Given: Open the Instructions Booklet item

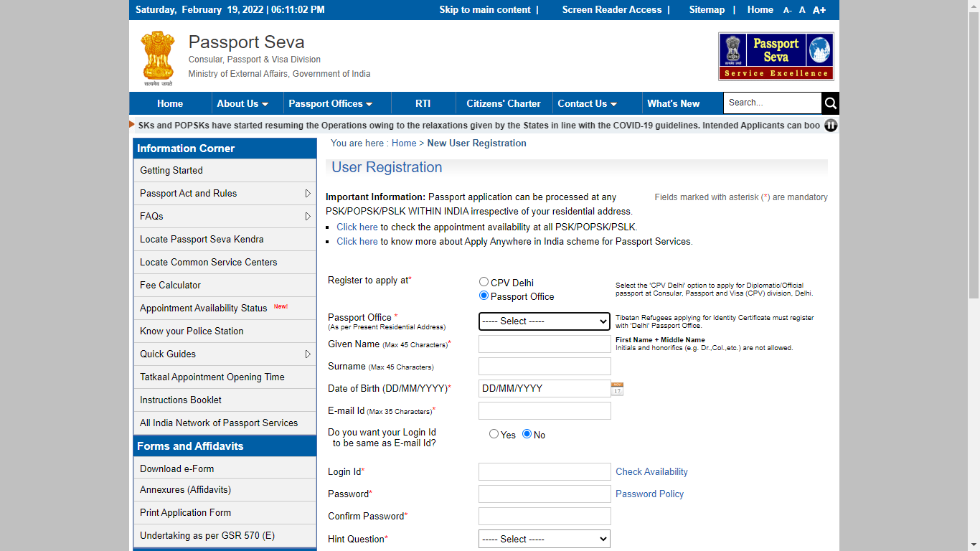Looking at the screenshot, I should (x=225, y=400).
